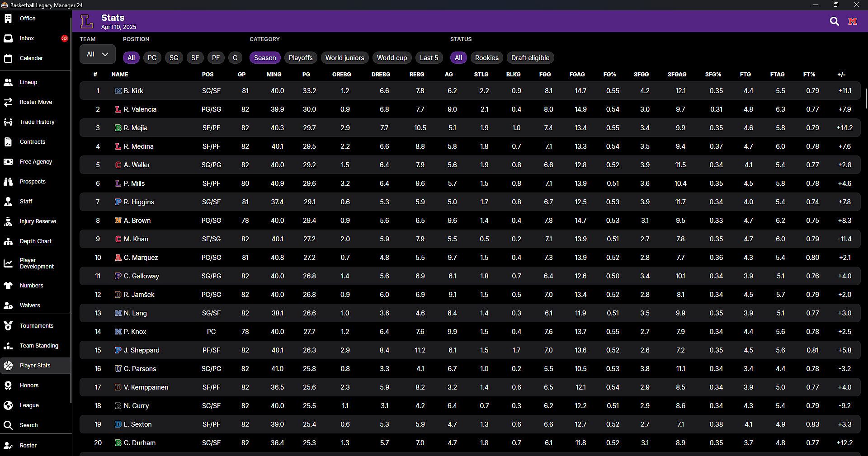Open the Honors medal icon
Viewport: 868px width, 456px height.
click(x=8, y=385)
